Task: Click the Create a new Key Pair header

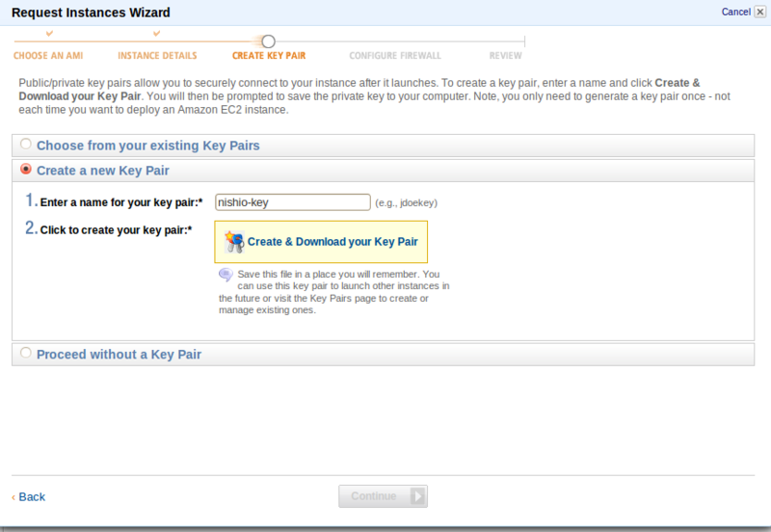Action: tap(383, 171)
